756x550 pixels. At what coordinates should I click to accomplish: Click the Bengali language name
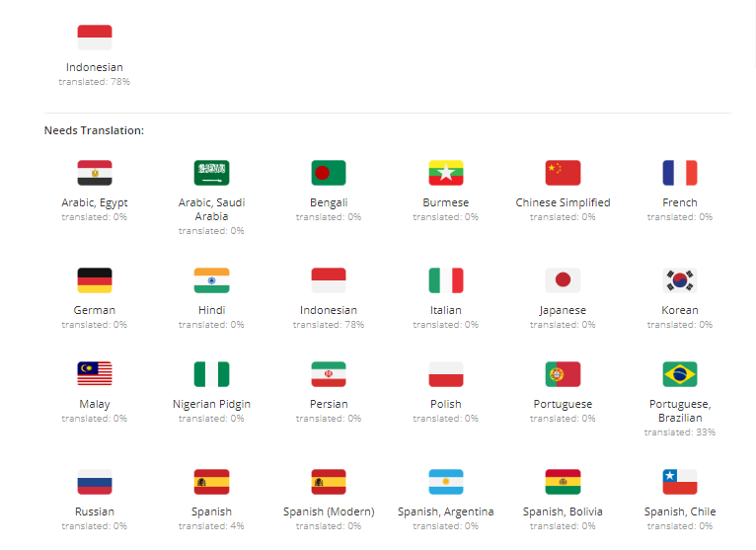click(x=329, y=202)
